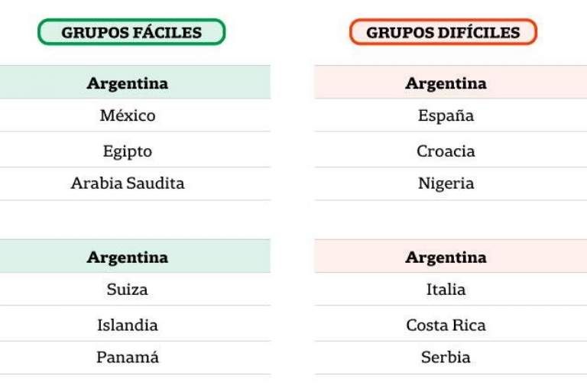Select Argentina header above Italia

[446, 257]
